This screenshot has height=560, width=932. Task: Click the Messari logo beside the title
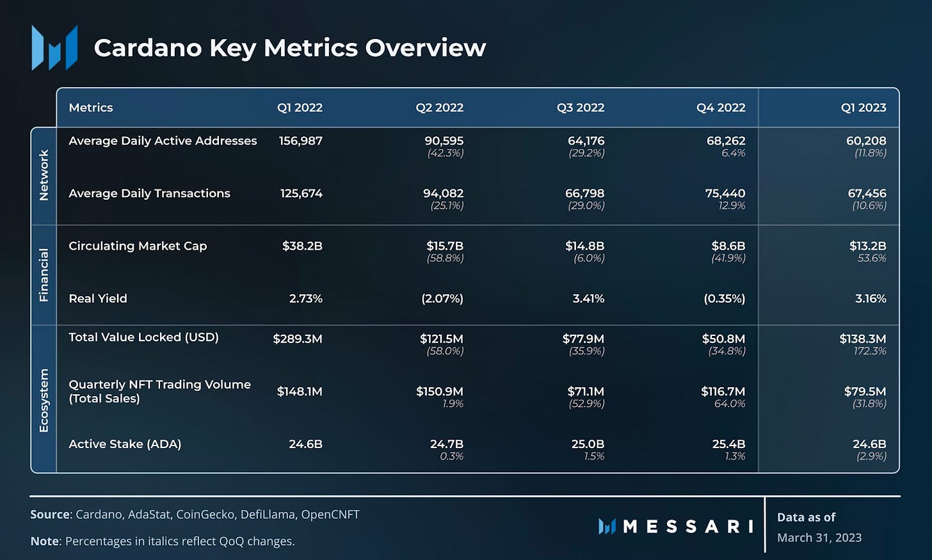coord(54,47)
